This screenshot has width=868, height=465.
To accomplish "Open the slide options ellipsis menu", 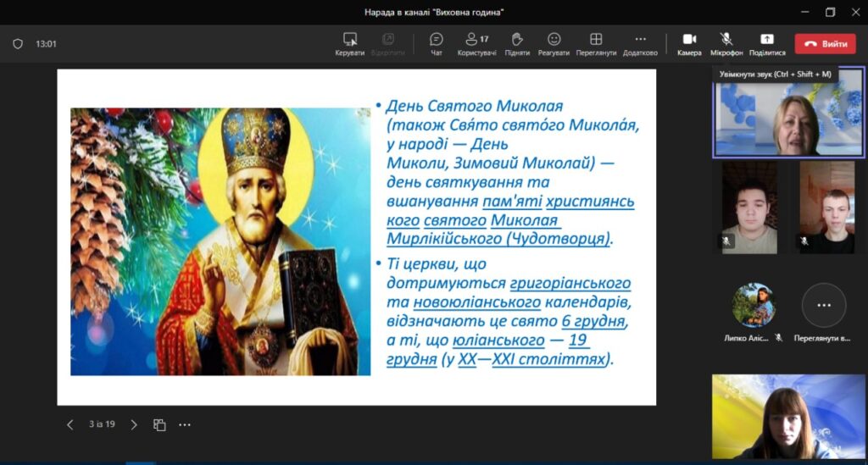I will (185, 424).
